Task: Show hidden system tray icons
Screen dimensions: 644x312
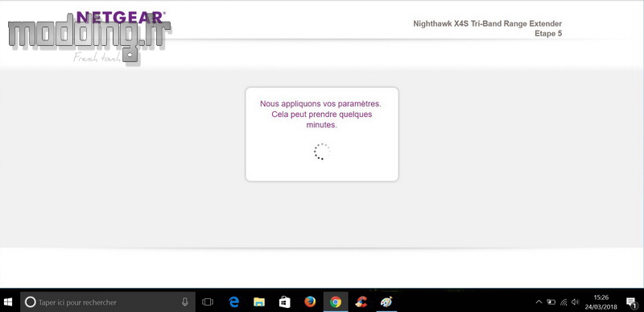Action: tap(539, 302)
